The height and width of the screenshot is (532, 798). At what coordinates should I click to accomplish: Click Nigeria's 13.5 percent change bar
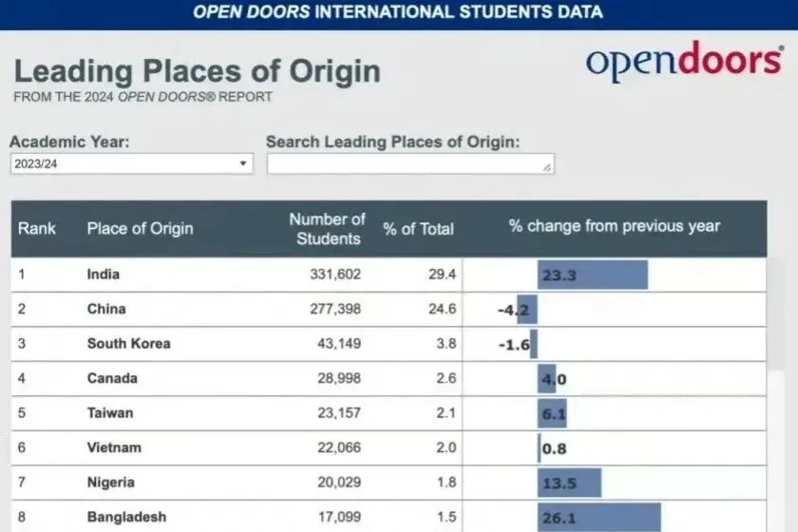[x=569, y=483]
